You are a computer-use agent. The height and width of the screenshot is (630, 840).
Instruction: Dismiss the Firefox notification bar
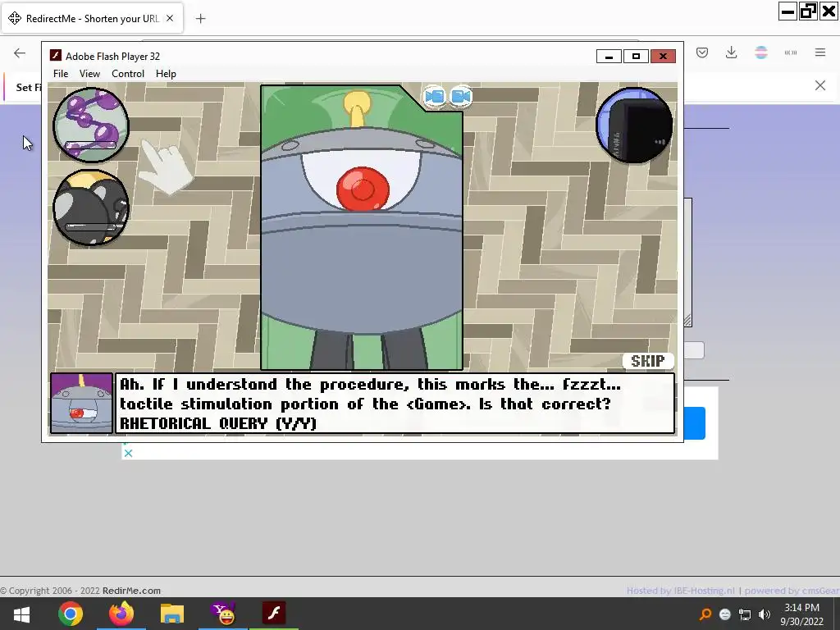pos(820,85)
